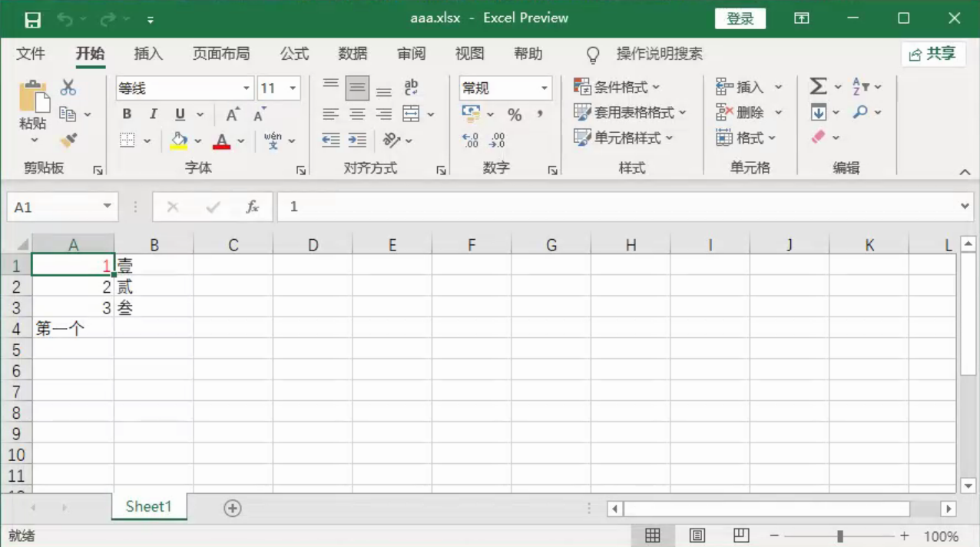Select cell A4 containing 第一个
The height and width of the screenshot is (547, 980).
73,329
